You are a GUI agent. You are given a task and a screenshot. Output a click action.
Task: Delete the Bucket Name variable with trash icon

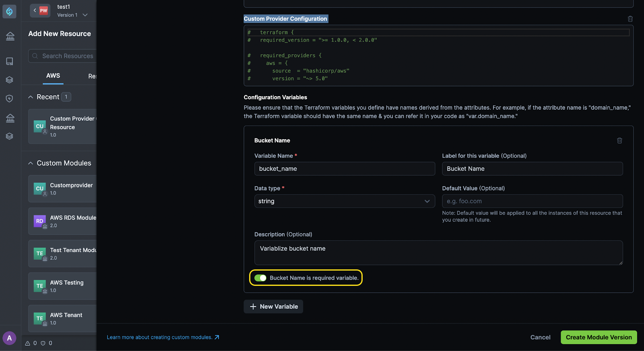click(620, 140)
